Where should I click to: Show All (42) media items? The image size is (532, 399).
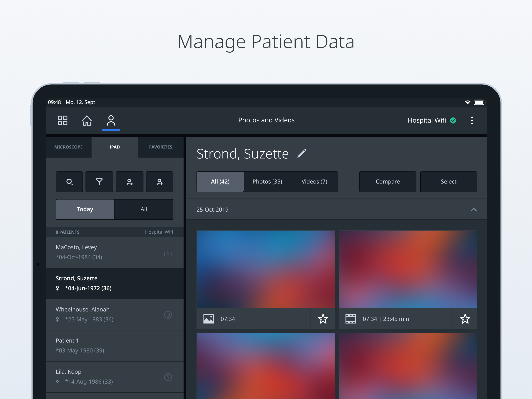tap(220, 182)
